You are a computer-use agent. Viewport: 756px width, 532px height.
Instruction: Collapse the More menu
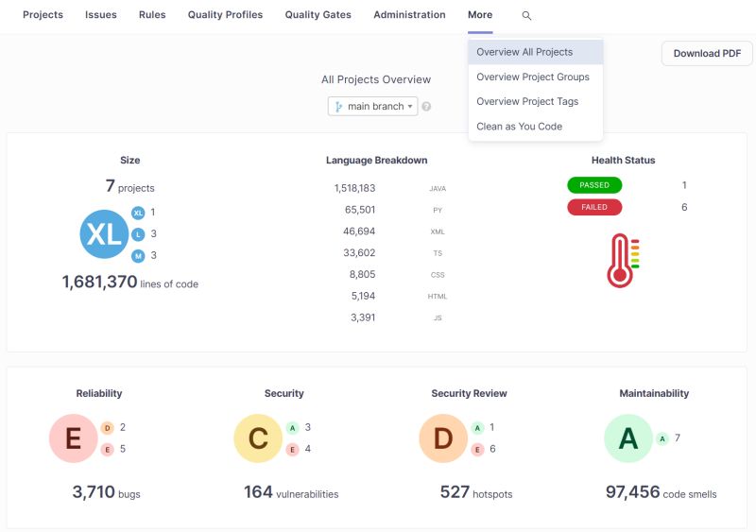pyautogui.click(x=480, y=15)
